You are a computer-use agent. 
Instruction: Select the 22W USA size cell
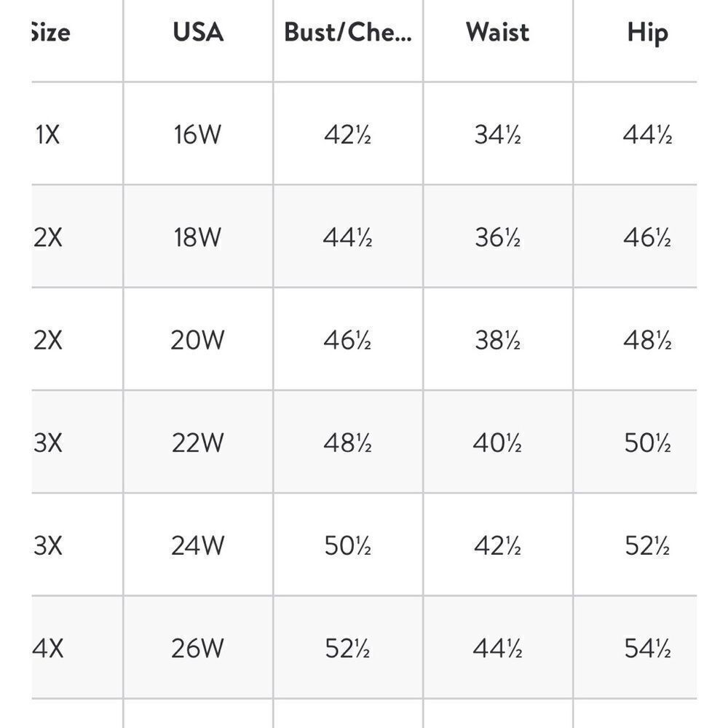click(x=197, y=443)
